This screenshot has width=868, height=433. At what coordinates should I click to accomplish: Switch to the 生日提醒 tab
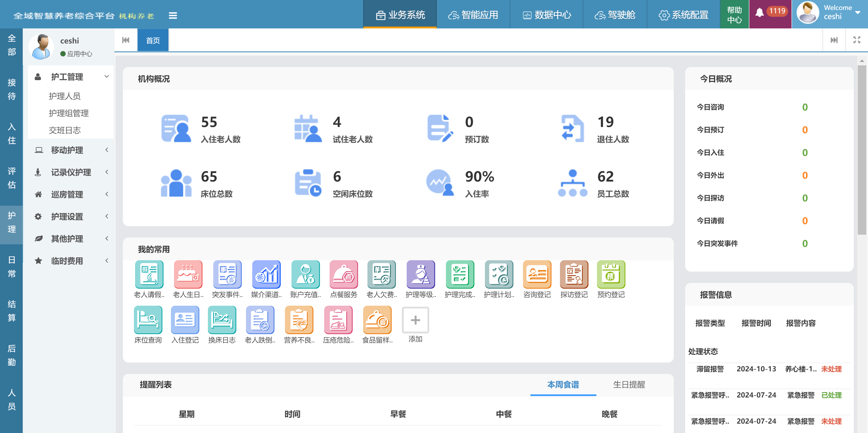click(x=629, y=384)
